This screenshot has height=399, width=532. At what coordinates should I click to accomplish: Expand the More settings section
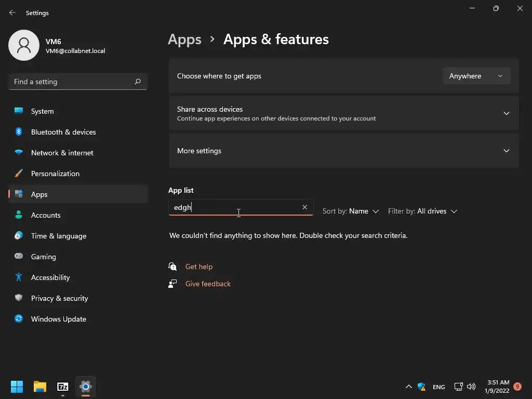(x=506, y=151)
